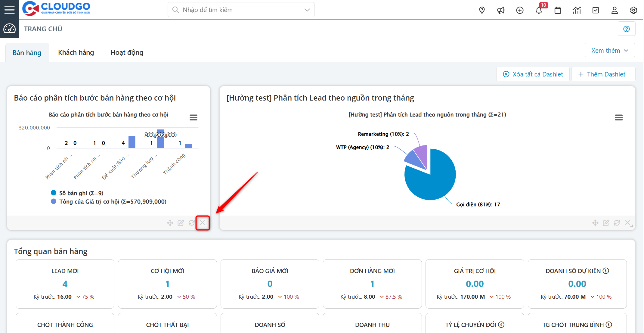
Task: Expand the Xem thêm dropdown
Action: tap(610, 50)
